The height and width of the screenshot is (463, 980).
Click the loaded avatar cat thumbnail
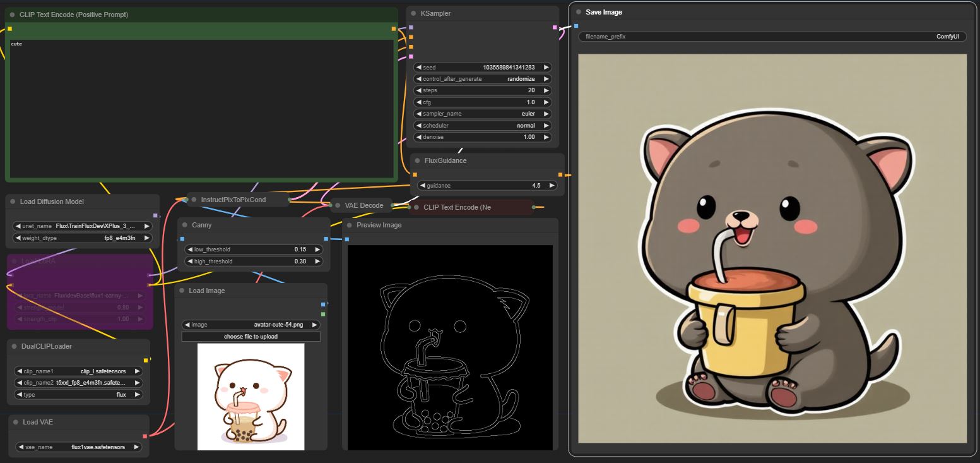(x=251, y=397)
